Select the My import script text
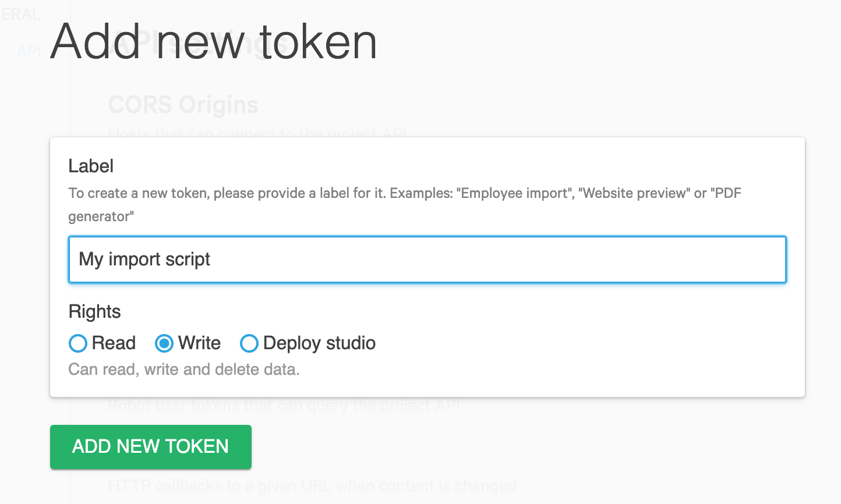Image resolution: width=841 pixels, height=504 pixels. pos(144,260)
